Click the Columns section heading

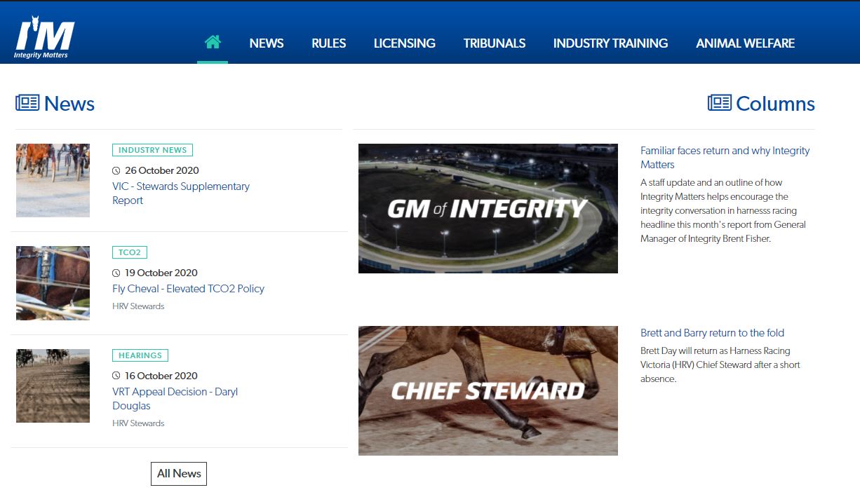pyautogui.click(x=775, y=104)
